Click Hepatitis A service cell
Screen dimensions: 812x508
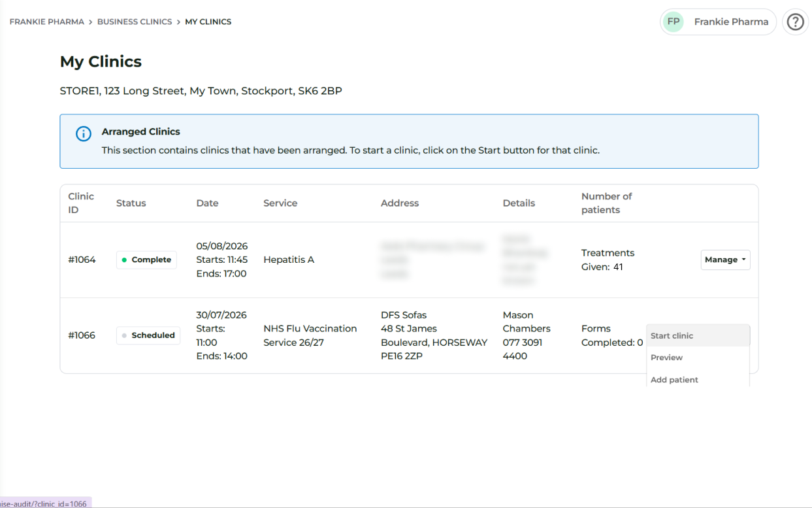click(x=289, y=260)
